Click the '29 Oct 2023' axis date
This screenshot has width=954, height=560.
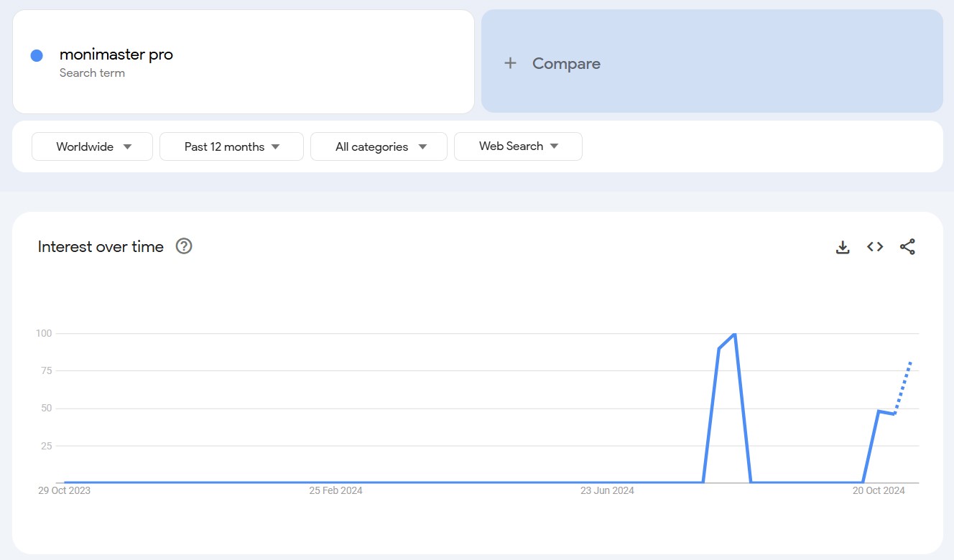point(65,490)
